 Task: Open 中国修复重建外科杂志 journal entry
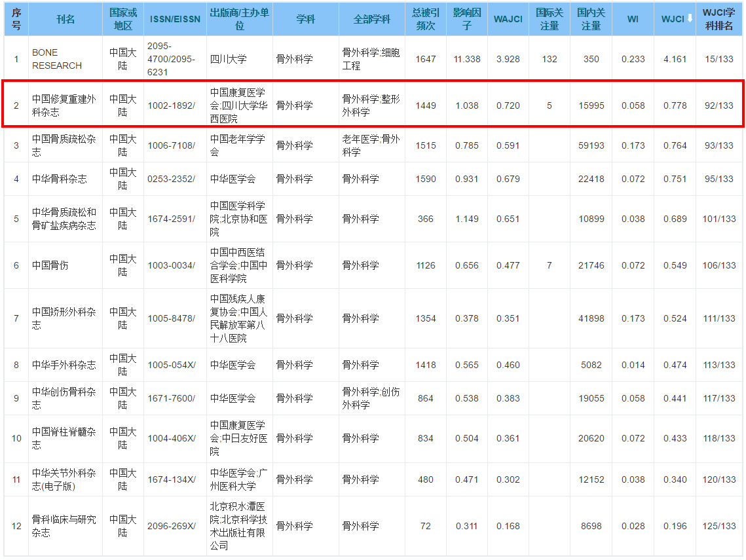coord(64,105)
